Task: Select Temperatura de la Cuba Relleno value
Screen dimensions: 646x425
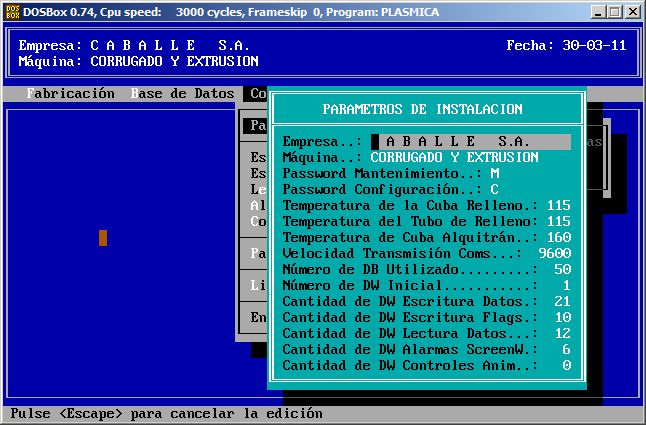Action: tap(558, 206)
